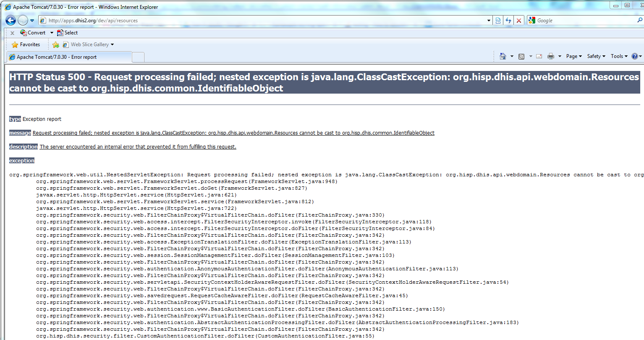Image resolution: width=644 pixels, height=340 pixels.
Task: Click the NestedServletException stack trace line
Action: coord(327,175)
